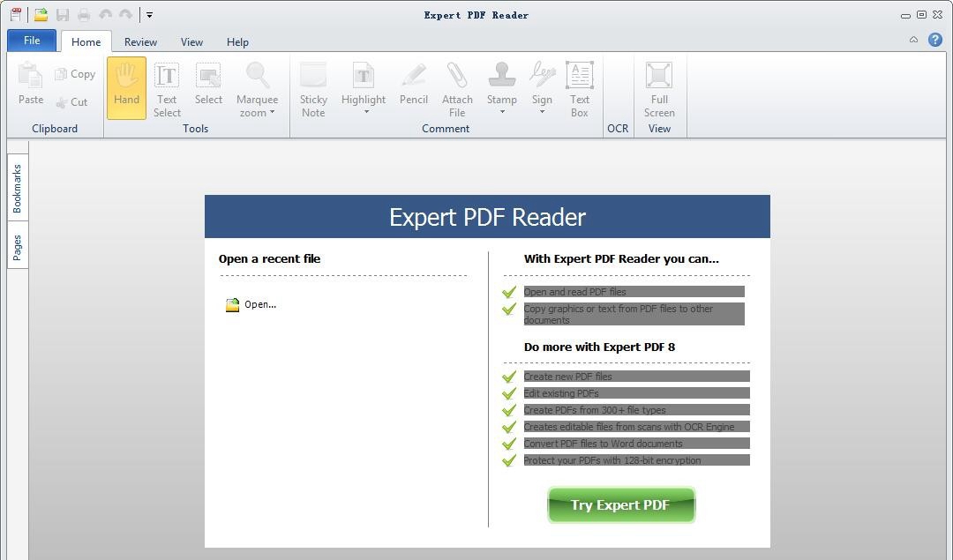Click the undo arrow in quick access
Image resolution: width=953 pixels, height=560 pixels.
[x=105, y=14]
